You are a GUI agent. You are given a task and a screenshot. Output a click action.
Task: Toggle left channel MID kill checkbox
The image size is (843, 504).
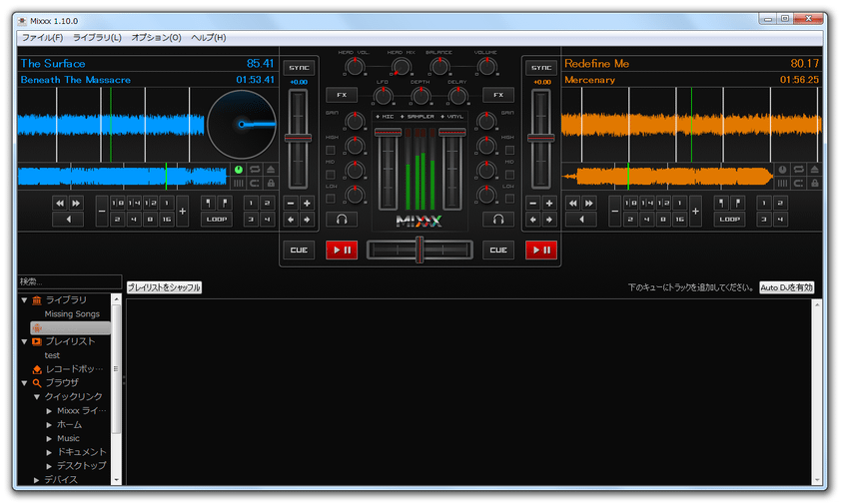(331, 175)
